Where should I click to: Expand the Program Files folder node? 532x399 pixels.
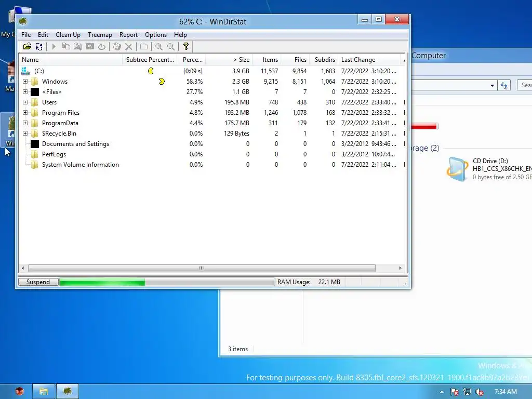[25, 113]
